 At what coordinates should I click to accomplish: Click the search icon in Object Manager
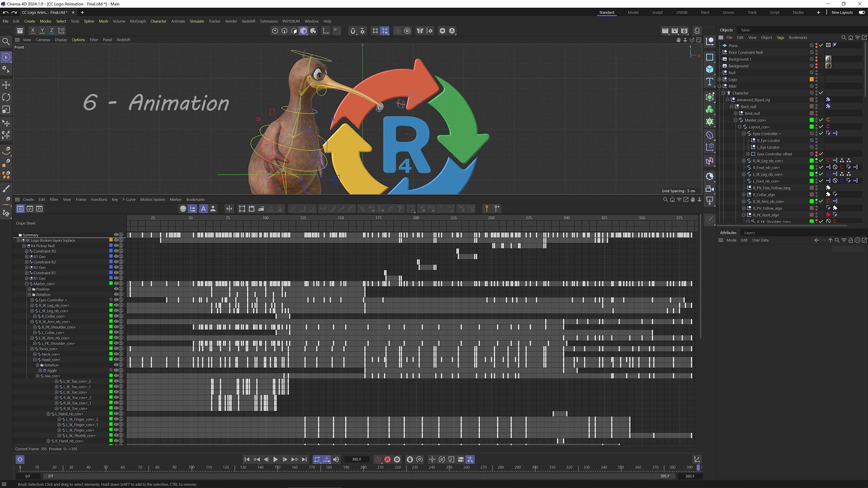(844, 38)
